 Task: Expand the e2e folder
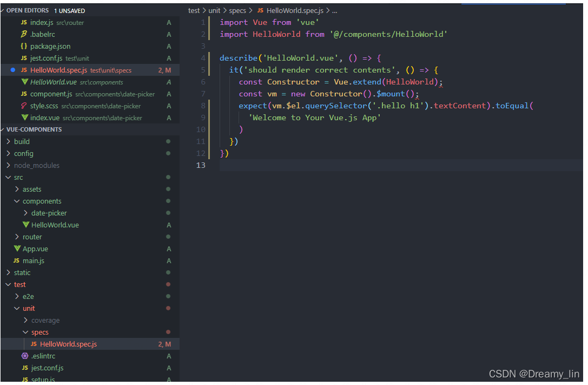click(17, 296)
